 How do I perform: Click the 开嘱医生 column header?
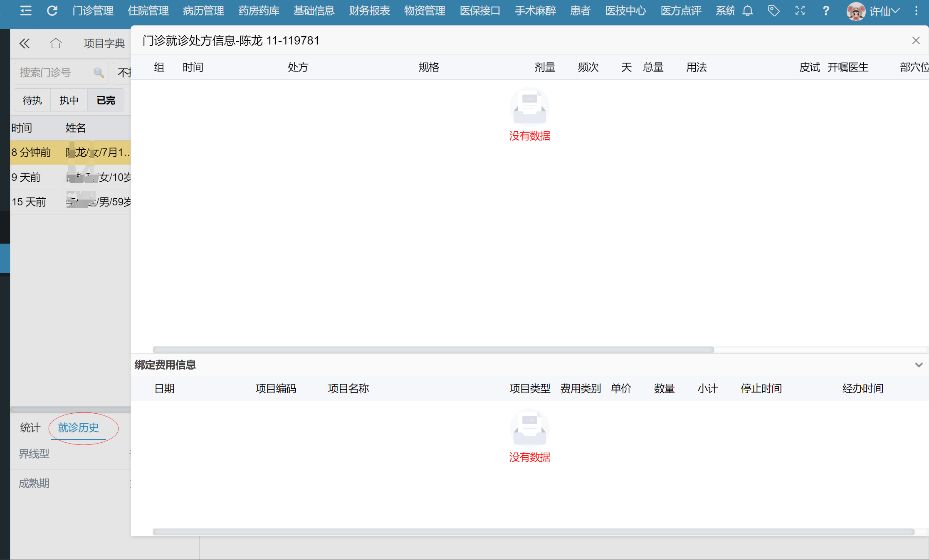coord(848,67)
